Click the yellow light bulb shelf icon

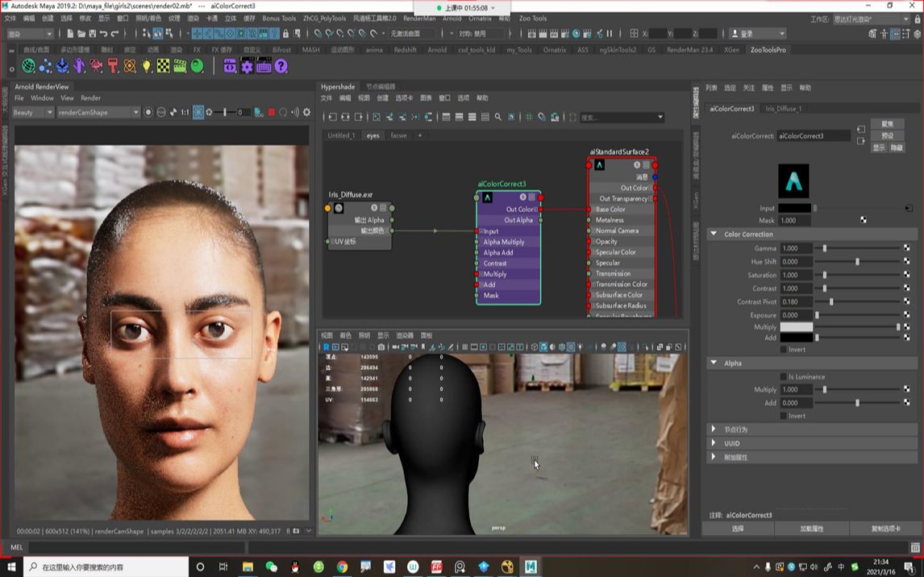click(147, 66)
